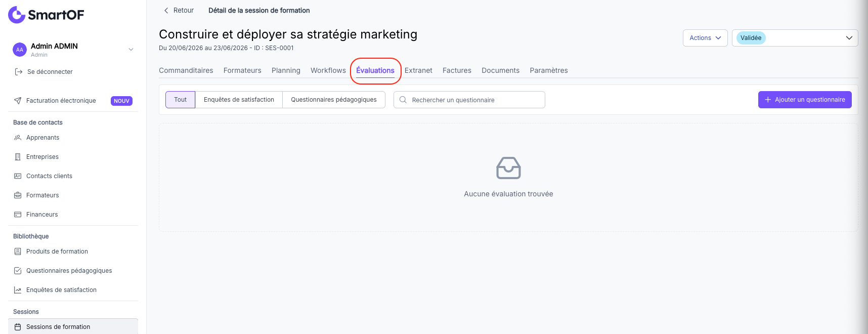This screenshot has height=334, width=868.
Task: Filter by Questionnaires pédagogiques
Action: (x=334, y=100)
